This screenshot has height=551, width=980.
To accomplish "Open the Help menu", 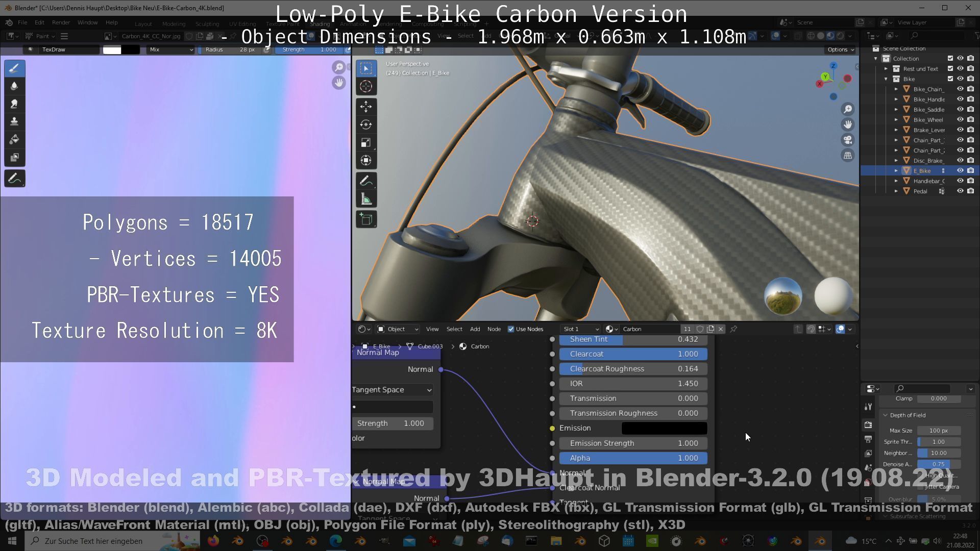I will tap(111, 22).
